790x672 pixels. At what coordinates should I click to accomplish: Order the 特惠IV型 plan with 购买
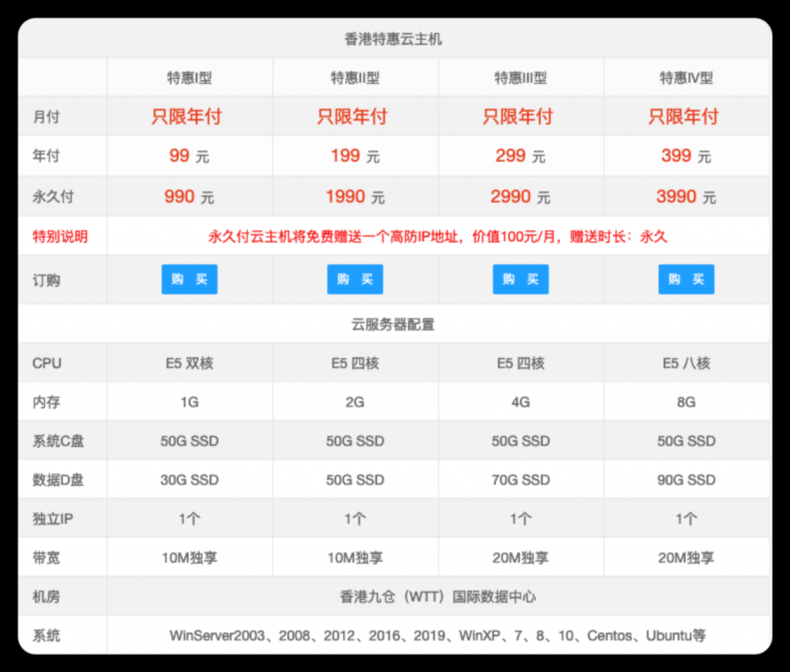[x=686, y=279]
